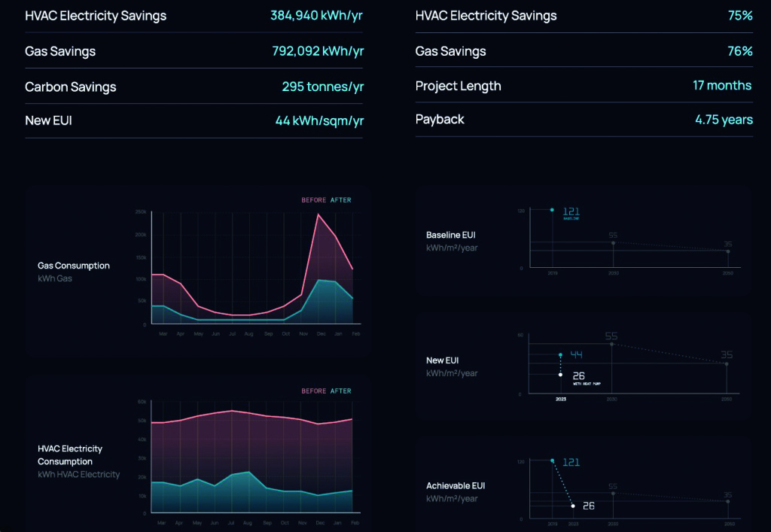Image resolution: width=771 pixels, height=532 pixels.
Task: Click the white 26 heat pump dot in New EUI chart
Action: [x=560, y=374]
